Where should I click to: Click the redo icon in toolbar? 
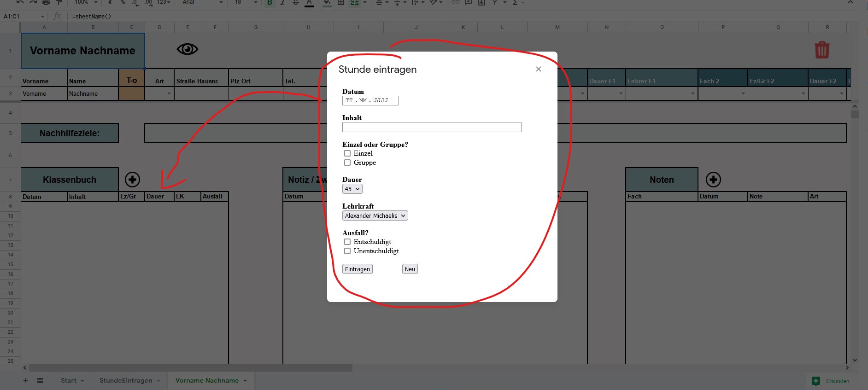pos(33,2)
